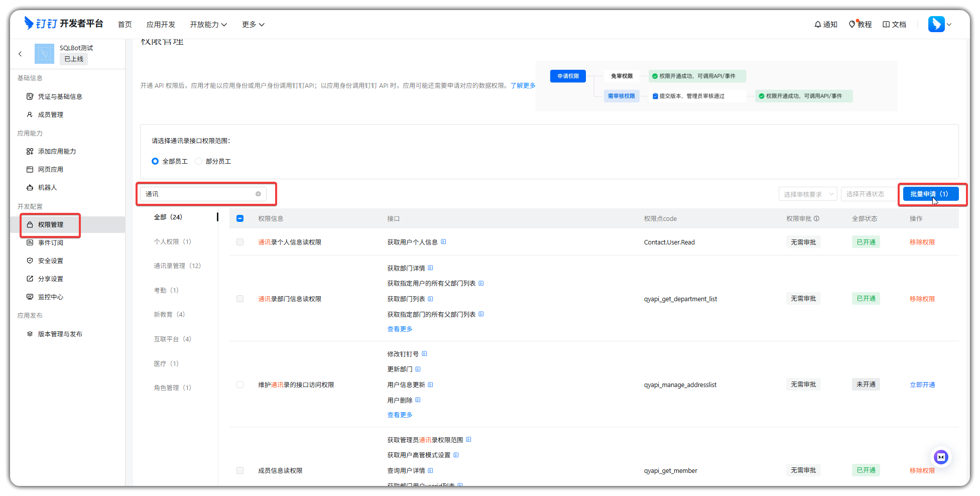
Task: Select the 部分员工 radio button
Action: point(199,161)
